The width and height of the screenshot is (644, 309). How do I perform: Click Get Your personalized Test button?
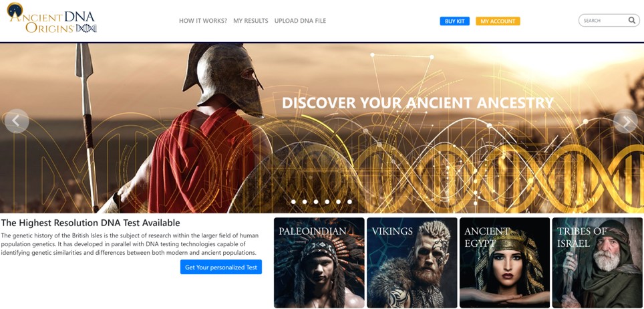pos(221,267)
